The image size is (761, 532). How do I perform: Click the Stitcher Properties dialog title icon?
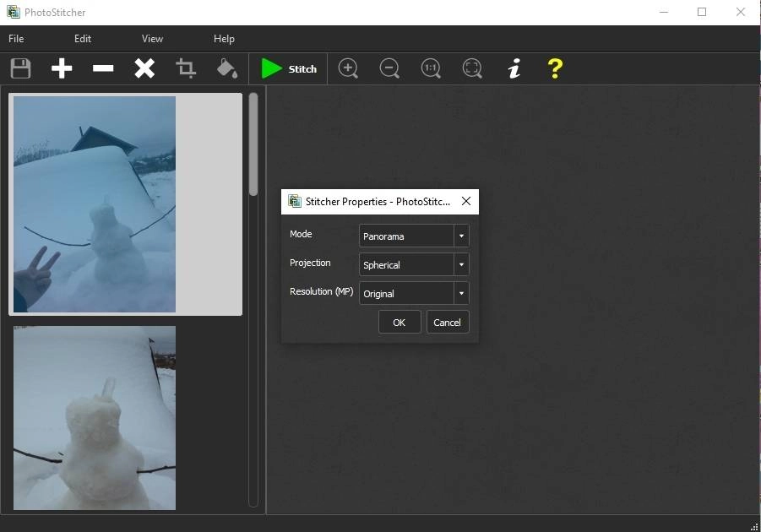coord(294,201)
